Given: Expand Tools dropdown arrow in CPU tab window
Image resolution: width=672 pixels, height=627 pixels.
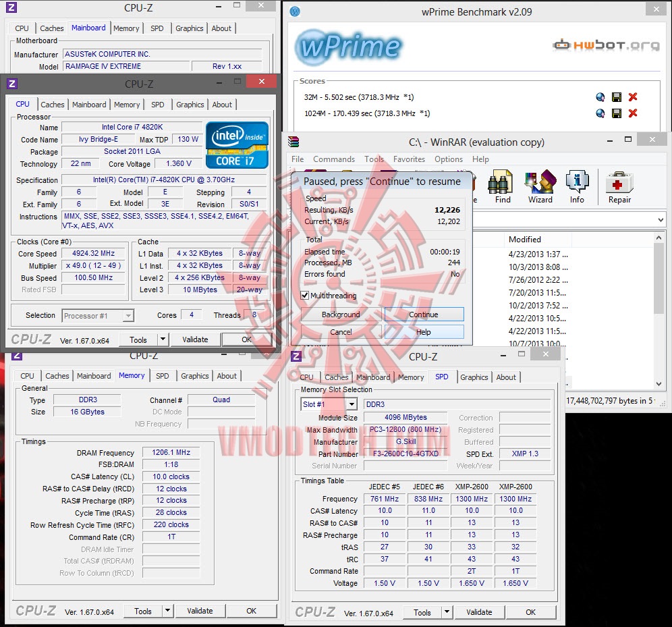Looking at the screenshot, I should coord(163,339).
